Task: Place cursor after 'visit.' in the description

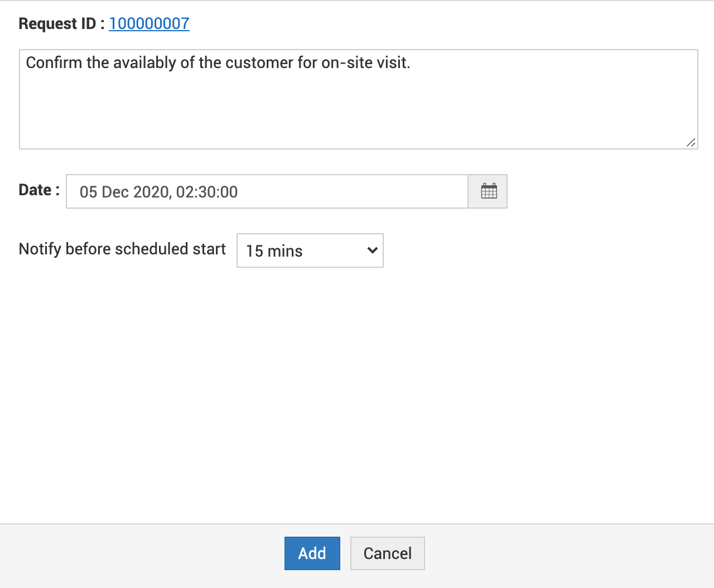Action: [411, 62]
